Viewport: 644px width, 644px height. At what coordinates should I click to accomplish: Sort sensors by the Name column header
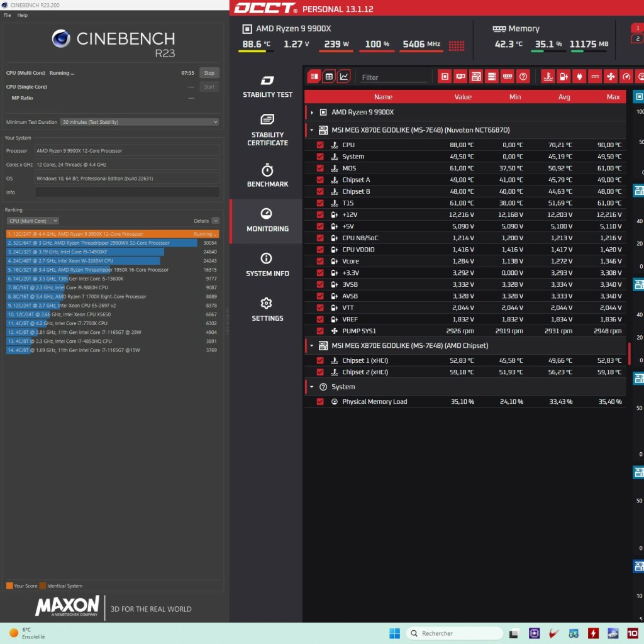point(383,97)
